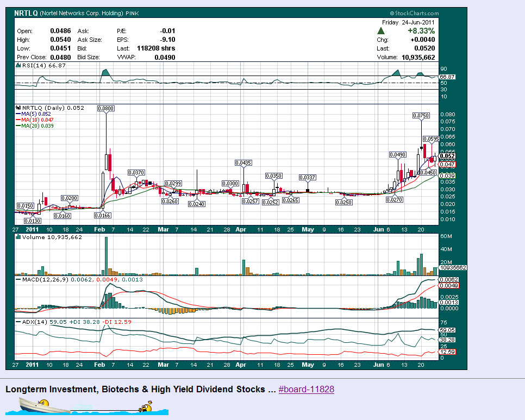
Task: Select the RSI(14) indicator icon
Action: click(18, 64)
